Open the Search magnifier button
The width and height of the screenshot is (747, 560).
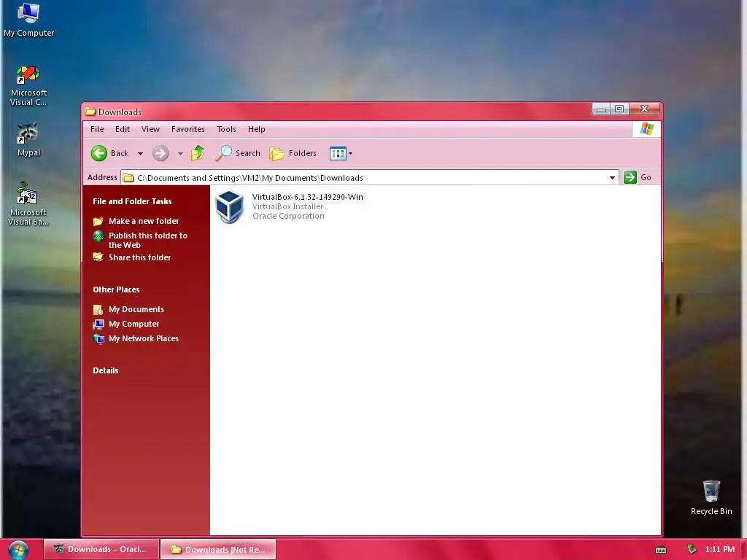(x=238, y=153)
